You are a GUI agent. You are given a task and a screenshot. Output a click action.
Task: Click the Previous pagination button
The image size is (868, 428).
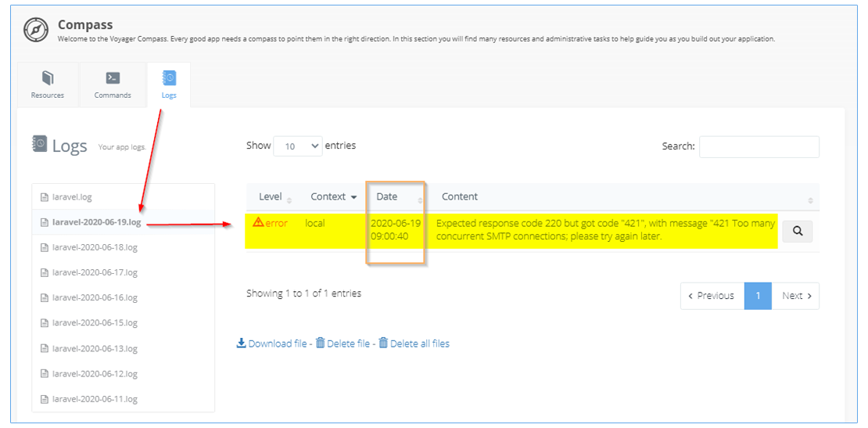(711, 296)
